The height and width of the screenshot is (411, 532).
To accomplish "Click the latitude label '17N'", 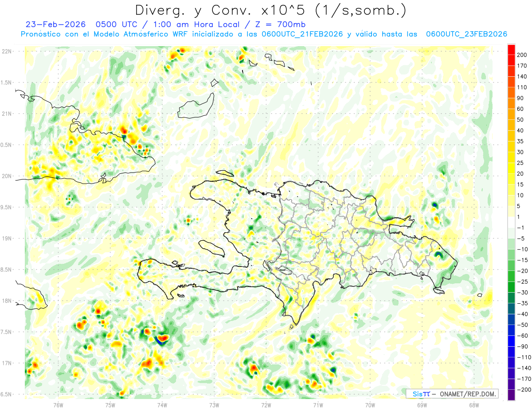I will point(7,363).
